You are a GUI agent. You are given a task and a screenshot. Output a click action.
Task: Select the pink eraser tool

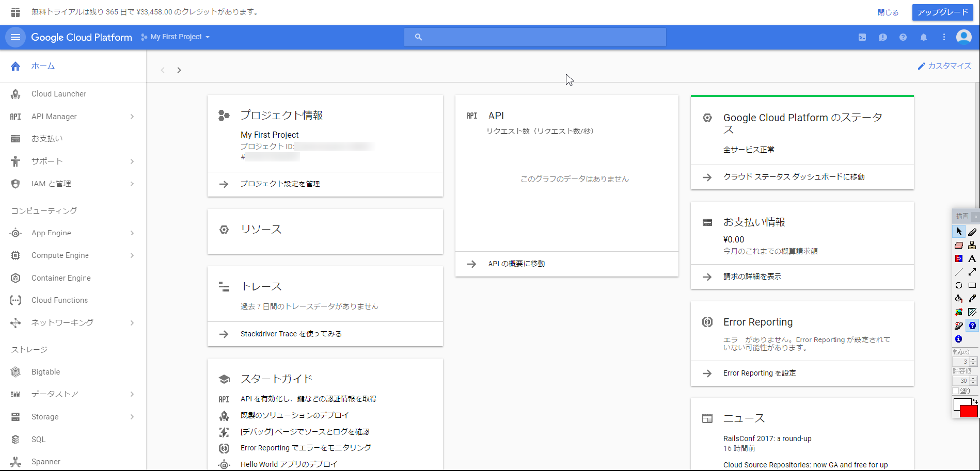click(x=959, y=245)
